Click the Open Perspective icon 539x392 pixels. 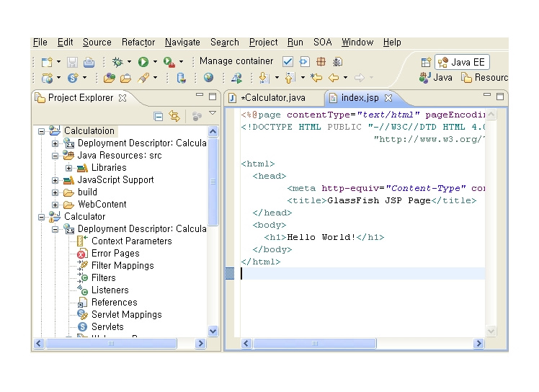[426, 62]
